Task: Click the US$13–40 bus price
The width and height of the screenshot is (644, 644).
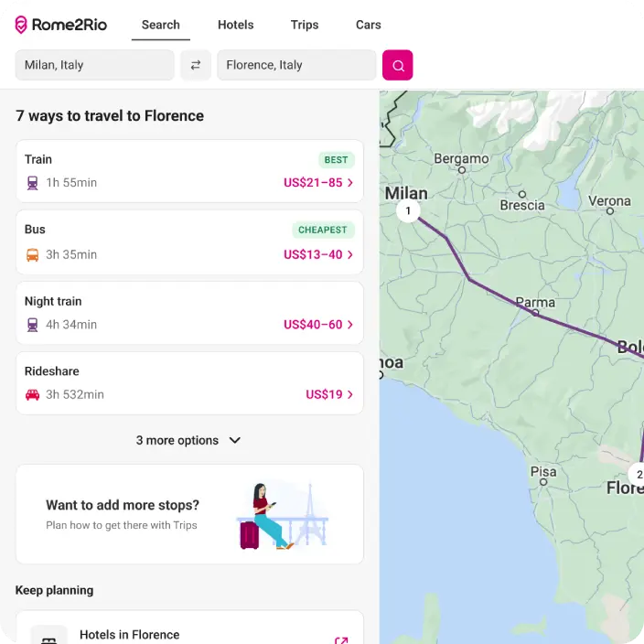Action: [x=313, y=254]
